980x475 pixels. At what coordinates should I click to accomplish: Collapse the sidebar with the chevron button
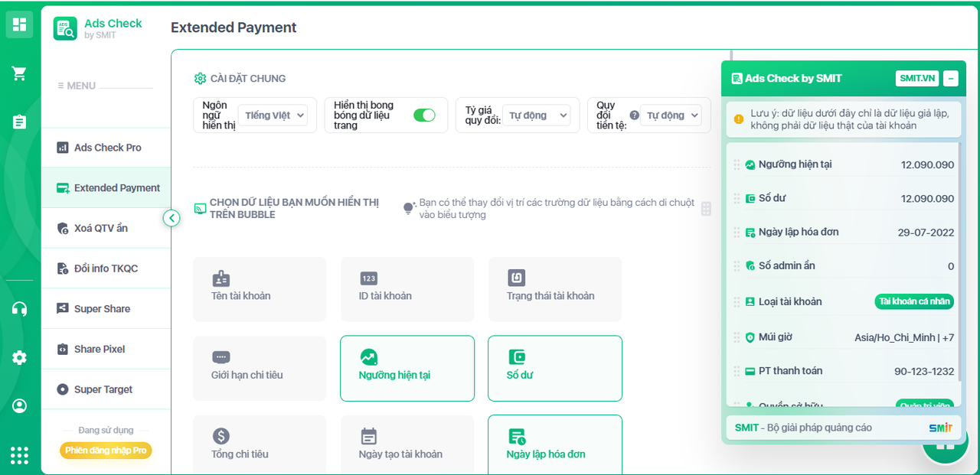(x=171, y=219)
